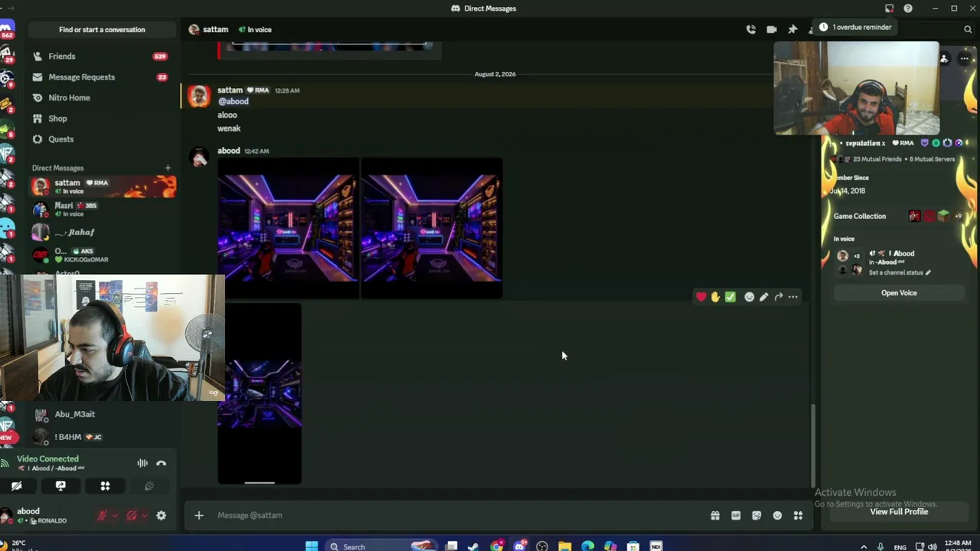Open the Friends tab
The width and height of the screenshot is (980, 551).
tap(102, 57)
